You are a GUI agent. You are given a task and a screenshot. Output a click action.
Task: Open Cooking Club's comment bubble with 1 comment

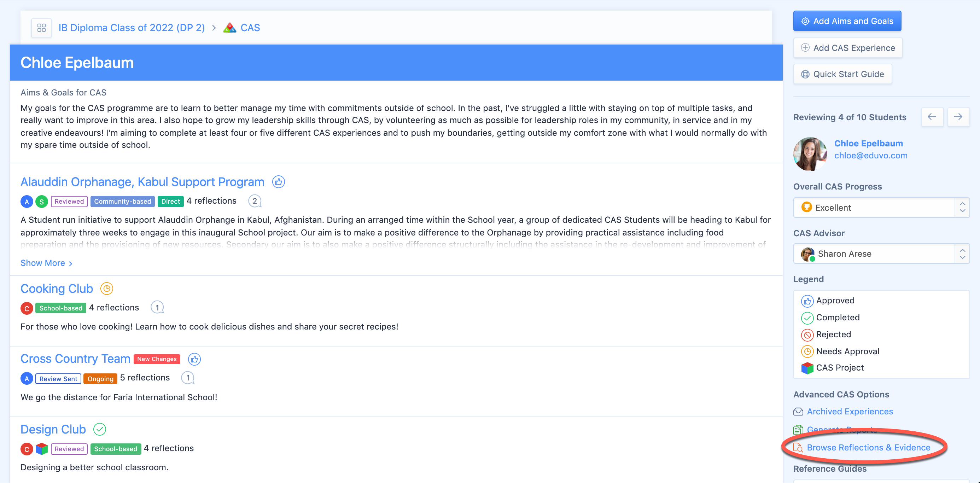157,308
